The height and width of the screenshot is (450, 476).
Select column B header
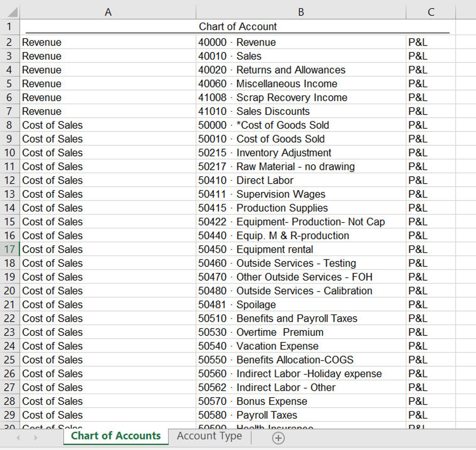point(301,12)
